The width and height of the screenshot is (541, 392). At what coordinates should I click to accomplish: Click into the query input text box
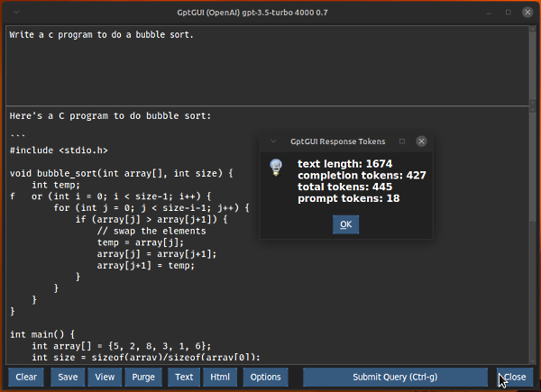pos(267,66)
